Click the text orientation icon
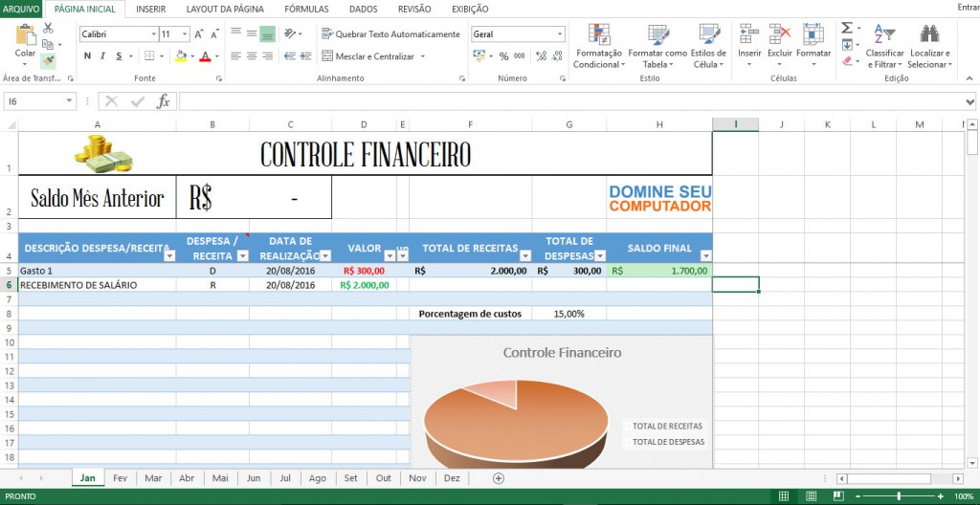Image resolution: width=980 pixels, height=505 pixels. (x=290, y=33)
